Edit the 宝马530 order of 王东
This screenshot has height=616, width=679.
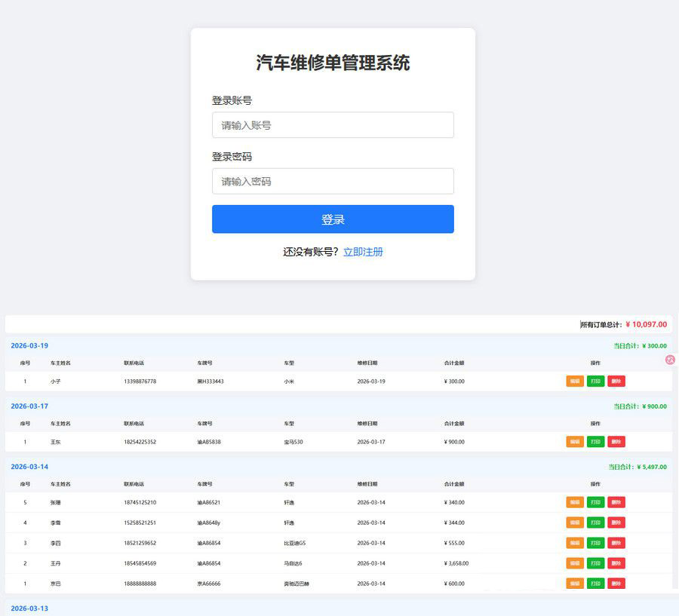(575, 442)
